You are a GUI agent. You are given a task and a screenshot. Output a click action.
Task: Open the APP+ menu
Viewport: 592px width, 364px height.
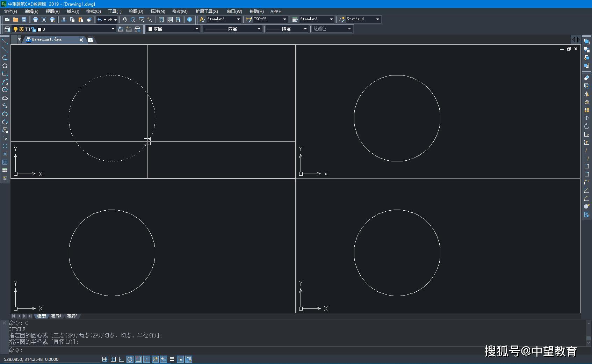coord(275,12)
